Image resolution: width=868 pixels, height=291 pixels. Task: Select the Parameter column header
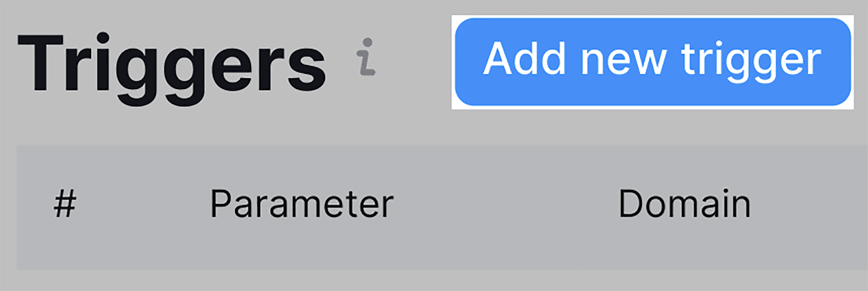pyautogui.click(x=302, y=205)
